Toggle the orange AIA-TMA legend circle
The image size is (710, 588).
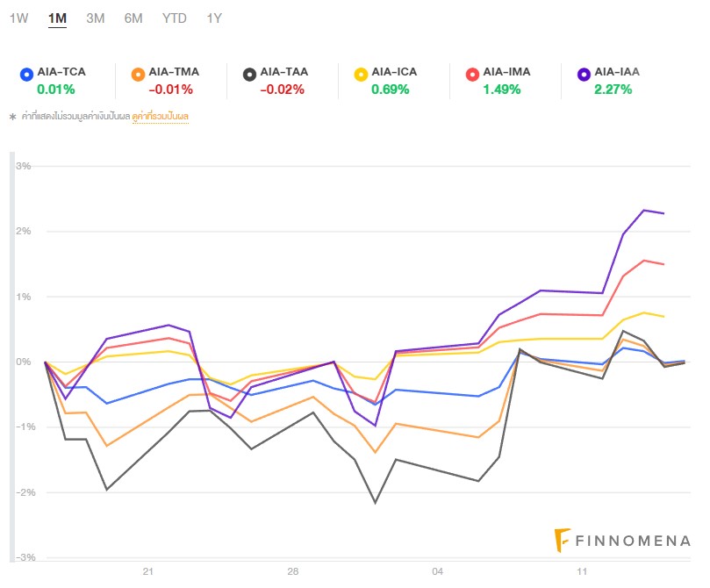[x=137, y=74]
